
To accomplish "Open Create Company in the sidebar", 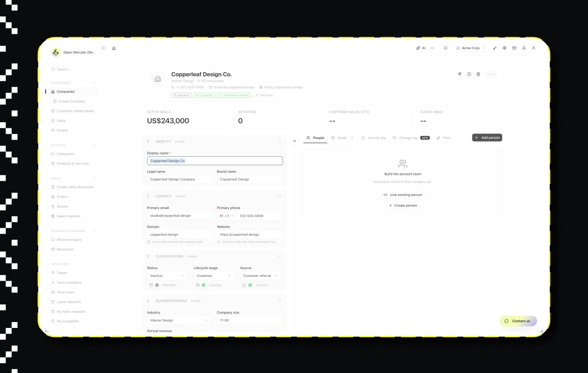I will click(x=73, y=101).
